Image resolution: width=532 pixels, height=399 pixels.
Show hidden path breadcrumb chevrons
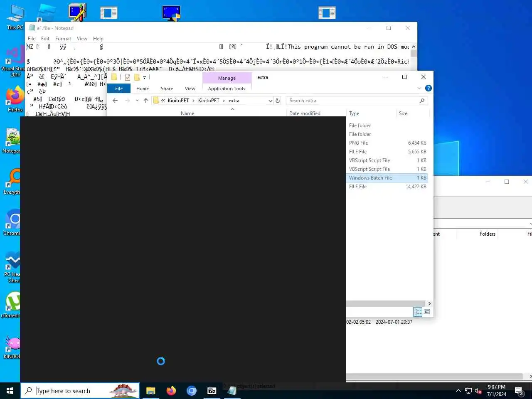tap(163, 101)
